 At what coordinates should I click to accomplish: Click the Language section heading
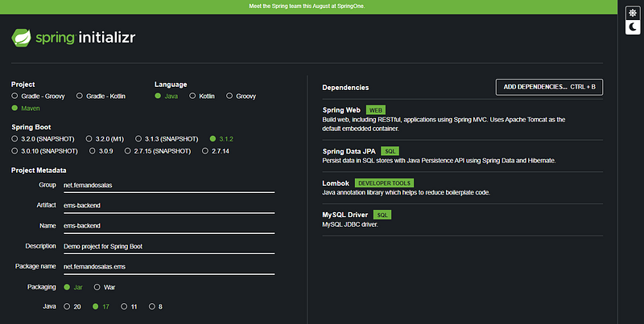point(171,84)
